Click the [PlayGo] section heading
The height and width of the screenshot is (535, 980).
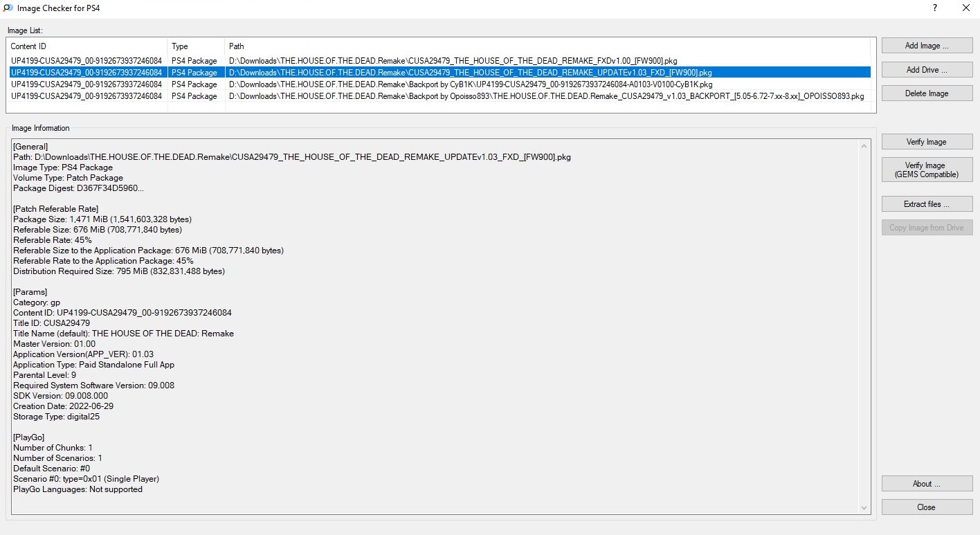(x=29, y=437)
